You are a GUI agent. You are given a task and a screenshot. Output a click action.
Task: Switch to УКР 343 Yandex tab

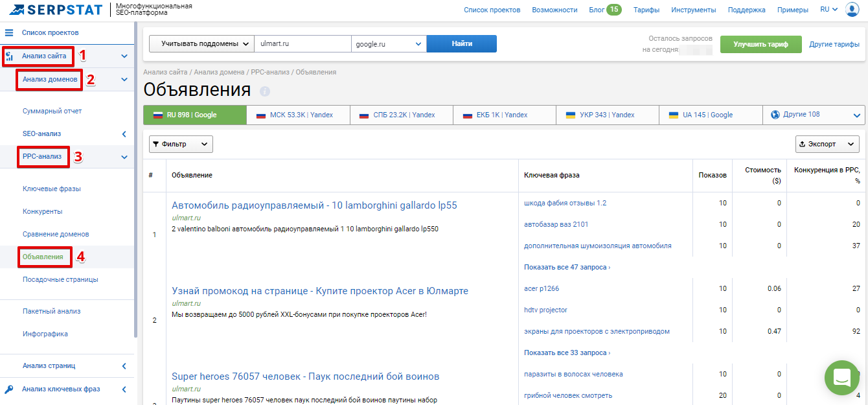(x=608, y=115)
